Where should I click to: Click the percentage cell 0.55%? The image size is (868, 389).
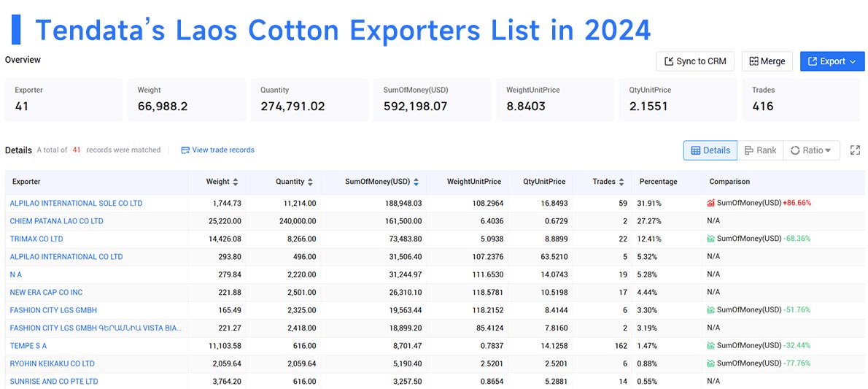pos(647,381)
